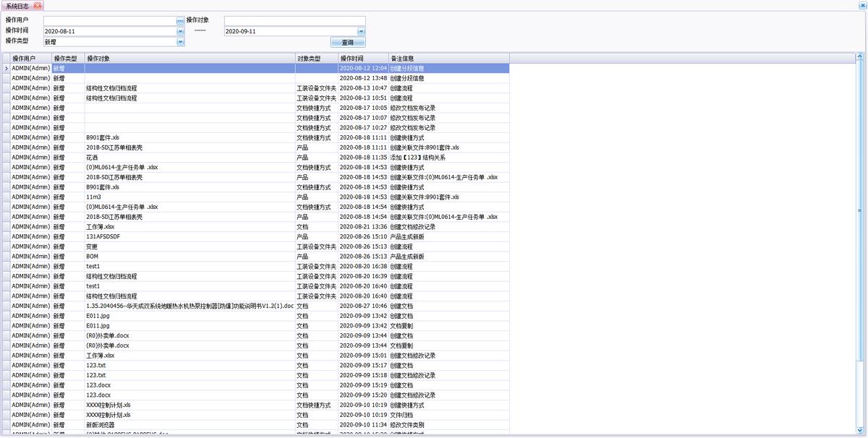The height and width of the screenshot is (438, 868).
Task: Select the 修改文档发布记录 note at 2020-08-17 10:05
Action: click(x=448, y=108)
